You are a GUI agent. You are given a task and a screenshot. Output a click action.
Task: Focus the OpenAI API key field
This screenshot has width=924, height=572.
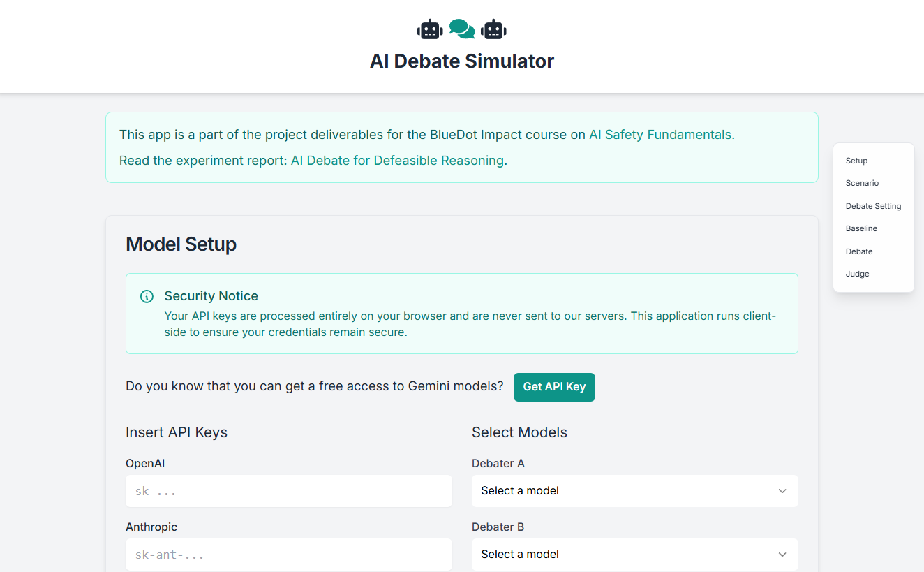coord(288,492)
